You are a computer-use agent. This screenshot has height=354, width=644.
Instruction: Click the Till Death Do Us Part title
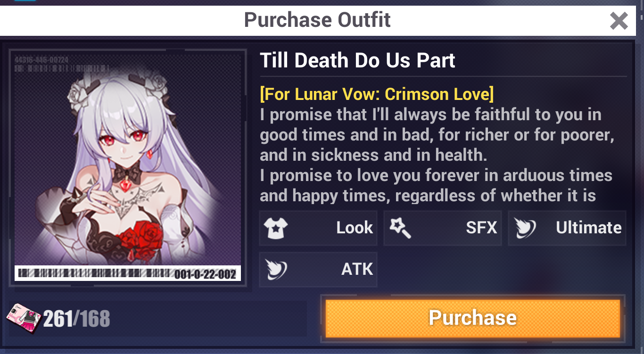coord(357,60)
